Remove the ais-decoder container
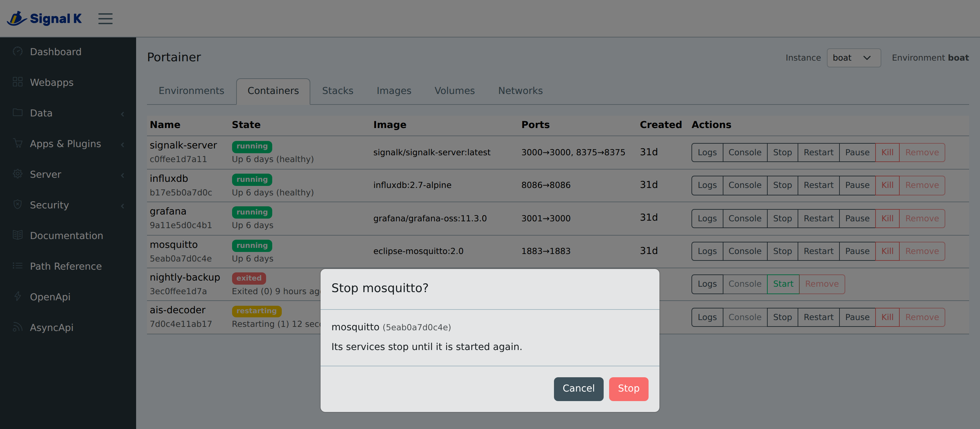980x429 pixels. [x=922, y=317]
